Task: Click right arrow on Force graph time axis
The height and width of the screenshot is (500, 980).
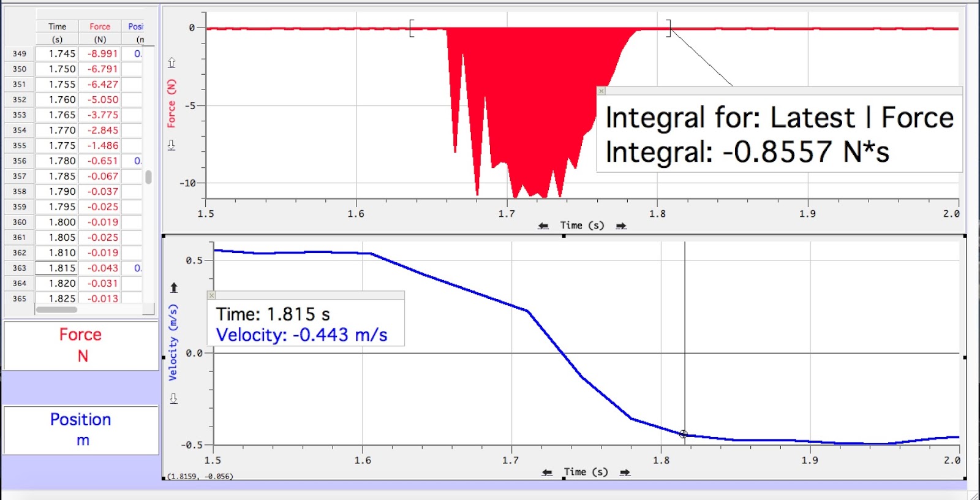Action: 621,226
